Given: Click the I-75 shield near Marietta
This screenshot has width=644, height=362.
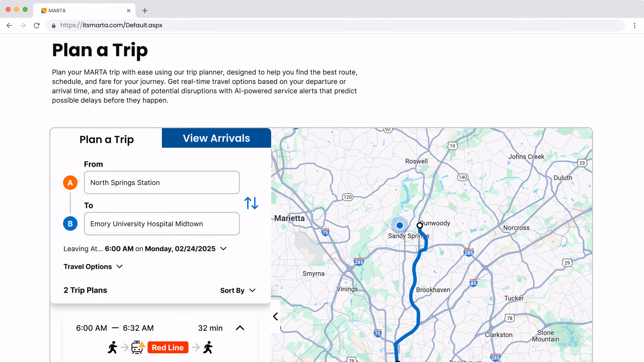Looking at the screenshot, I should [325, 232].
